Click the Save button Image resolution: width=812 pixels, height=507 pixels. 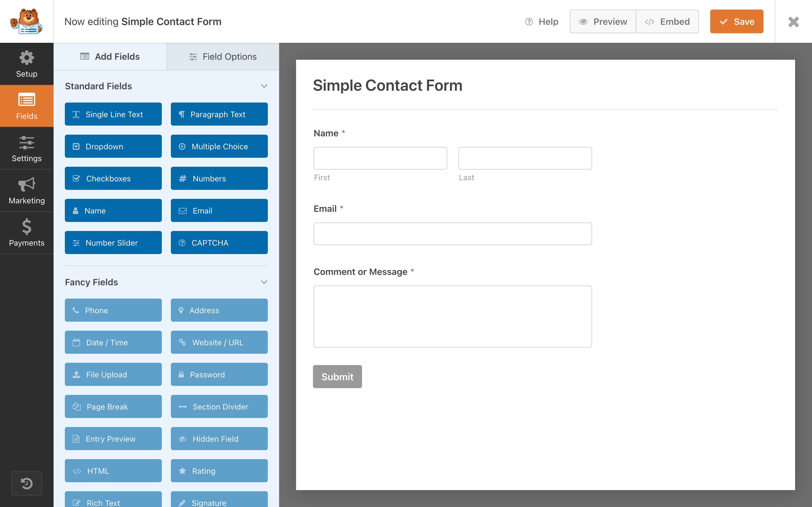pyautogui.click(x=737, y=21)
